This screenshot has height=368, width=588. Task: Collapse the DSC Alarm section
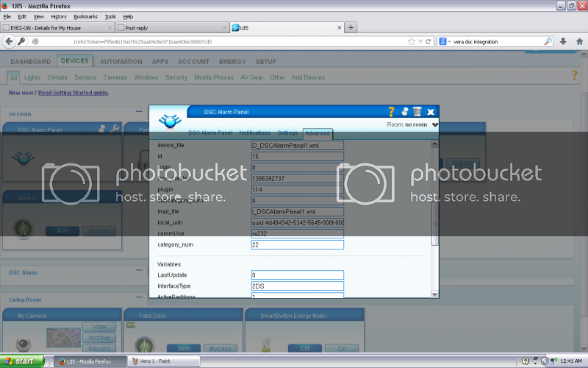(x=139, y=270)
